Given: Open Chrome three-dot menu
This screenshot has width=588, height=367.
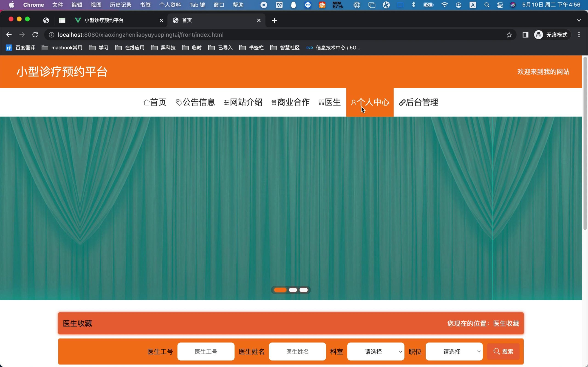Looking at the screenshot, I should [579, 35].
